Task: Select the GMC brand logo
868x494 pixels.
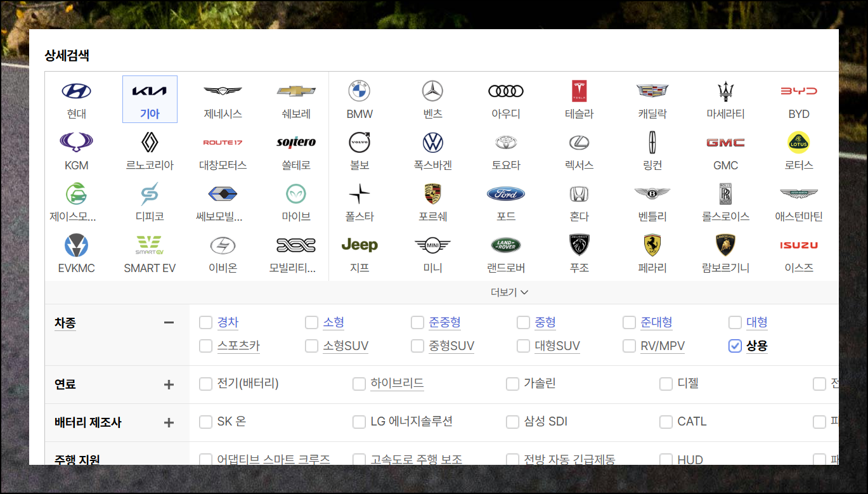Action: [x=725, y=142]
